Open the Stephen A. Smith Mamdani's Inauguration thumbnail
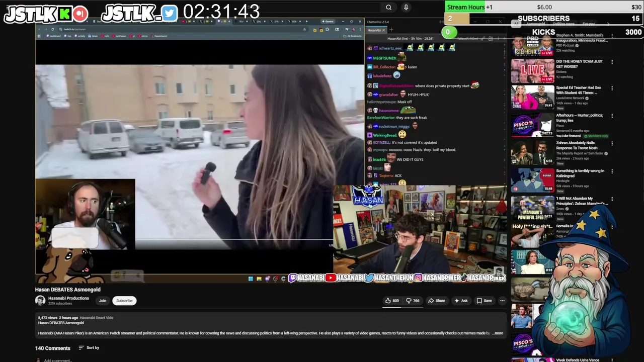Screen dimensions: 644x362 pyautogui.click(x=532, y=45)
